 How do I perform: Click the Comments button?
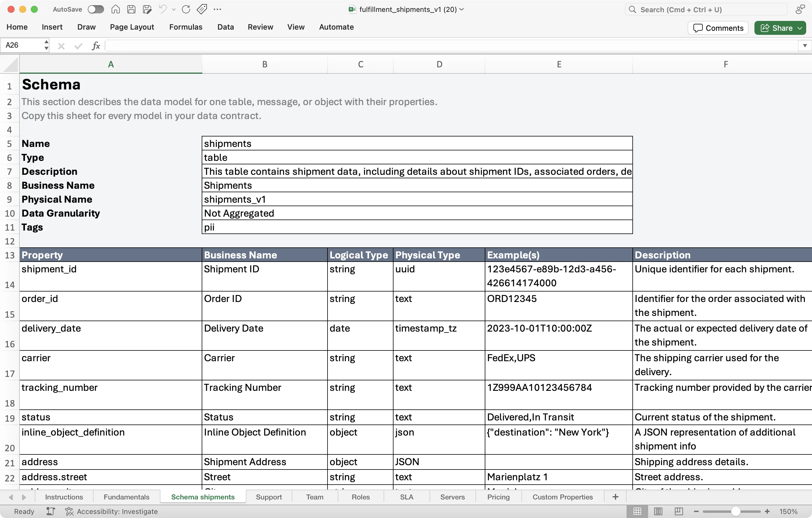click(x=718, y=28)
